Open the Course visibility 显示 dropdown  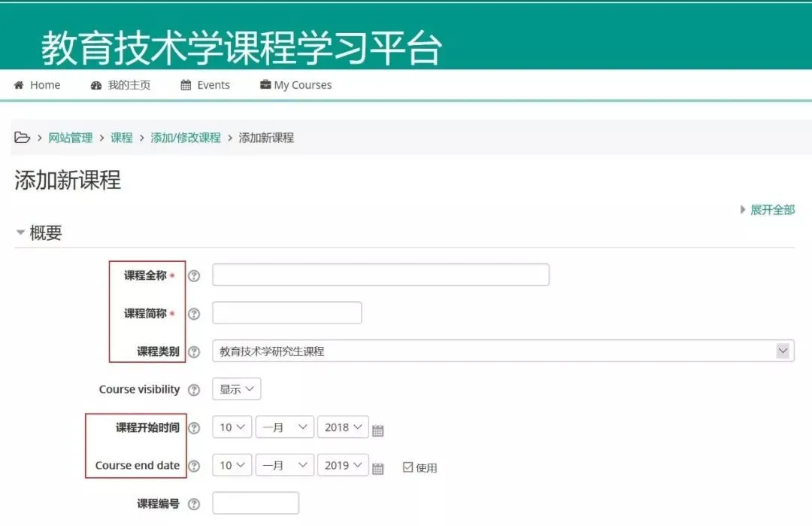pos(237,389)
